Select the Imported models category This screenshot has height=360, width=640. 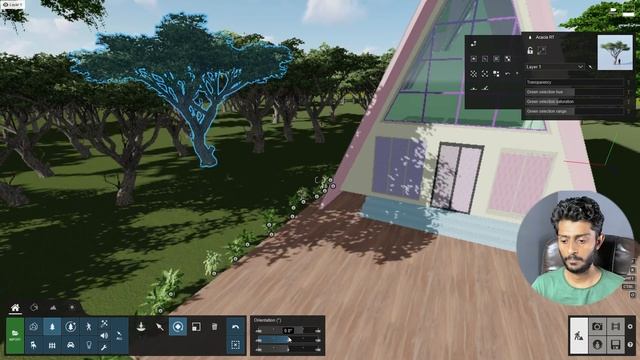click(34, 327)
